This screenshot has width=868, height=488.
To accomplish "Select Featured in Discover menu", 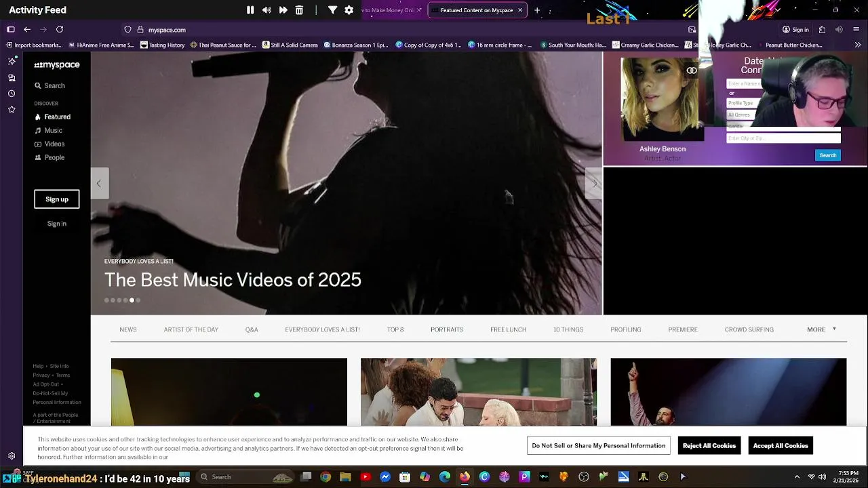I will coord(52,117).
